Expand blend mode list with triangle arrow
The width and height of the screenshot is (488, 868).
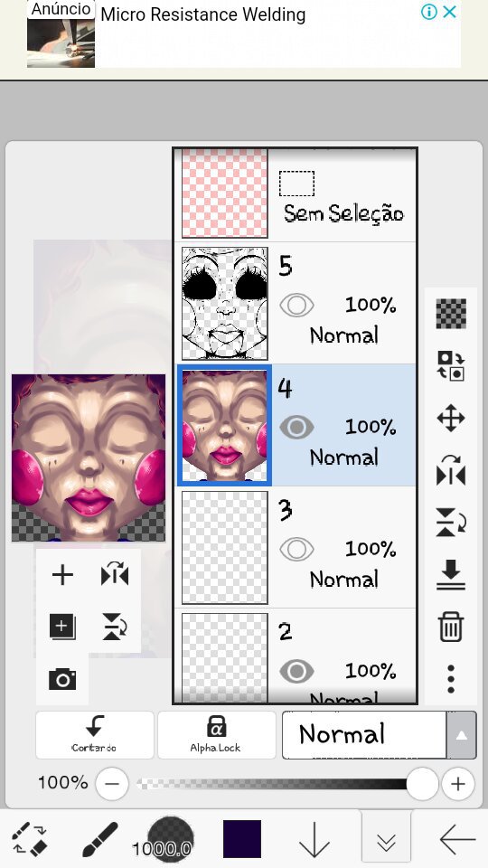462,735
